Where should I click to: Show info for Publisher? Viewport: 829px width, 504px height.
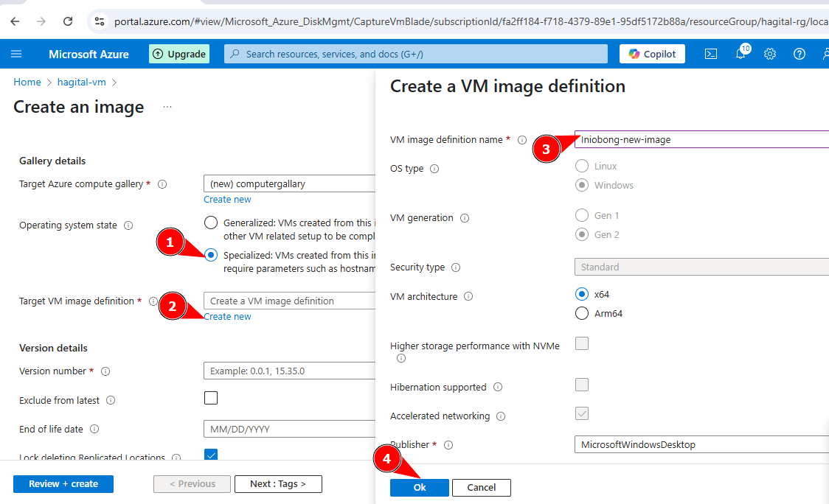point(448,445)
